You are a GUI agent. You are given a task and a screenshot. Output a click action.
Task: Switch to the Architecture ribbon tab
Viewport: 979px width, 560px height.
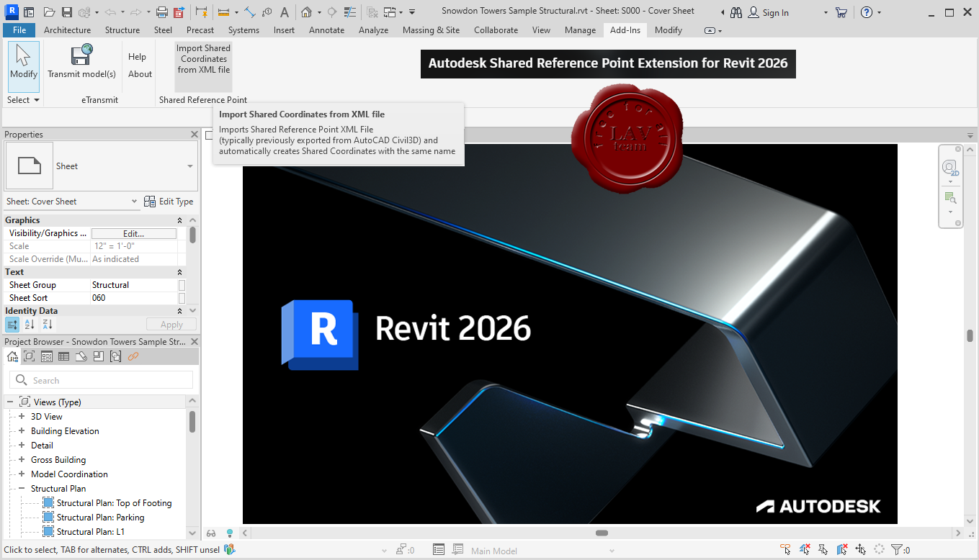pos(67,30)
